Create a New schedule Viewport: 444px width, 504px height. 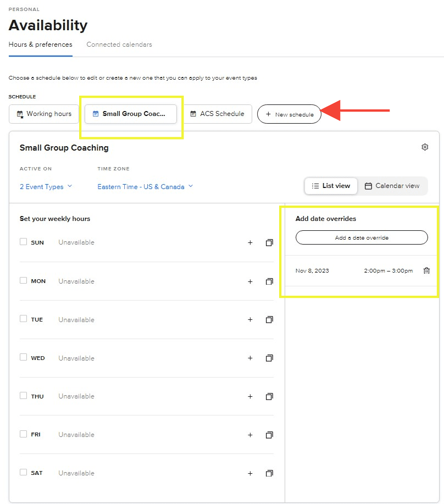tap(289, 114)
